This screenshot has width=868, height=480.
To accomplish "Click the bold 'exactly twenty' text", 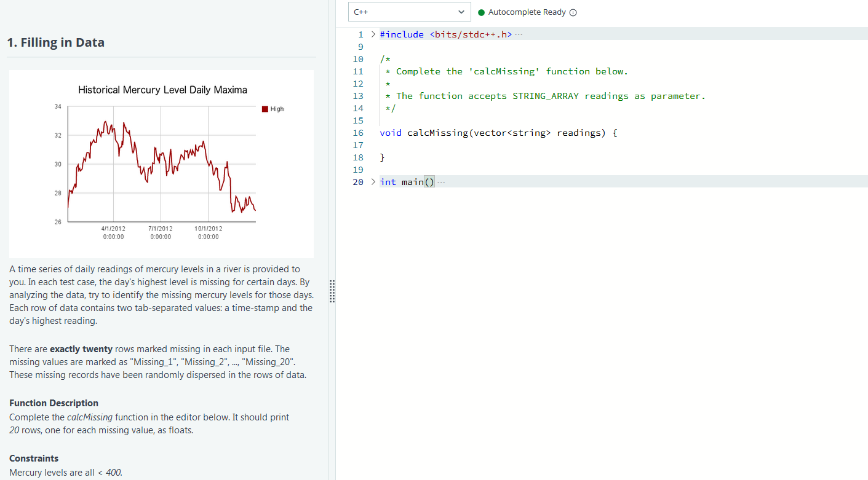I will [x=81, y=349].
